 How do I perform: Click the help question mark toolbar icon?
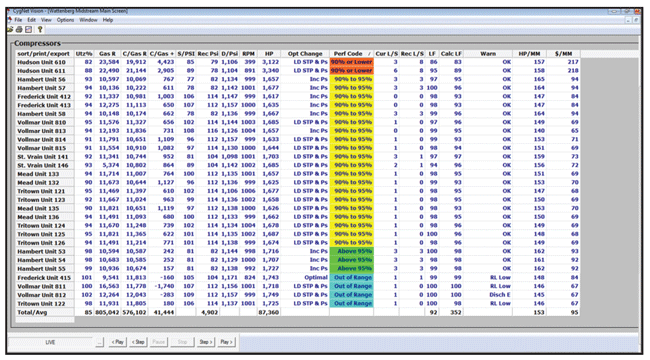[x=40, y=29]
